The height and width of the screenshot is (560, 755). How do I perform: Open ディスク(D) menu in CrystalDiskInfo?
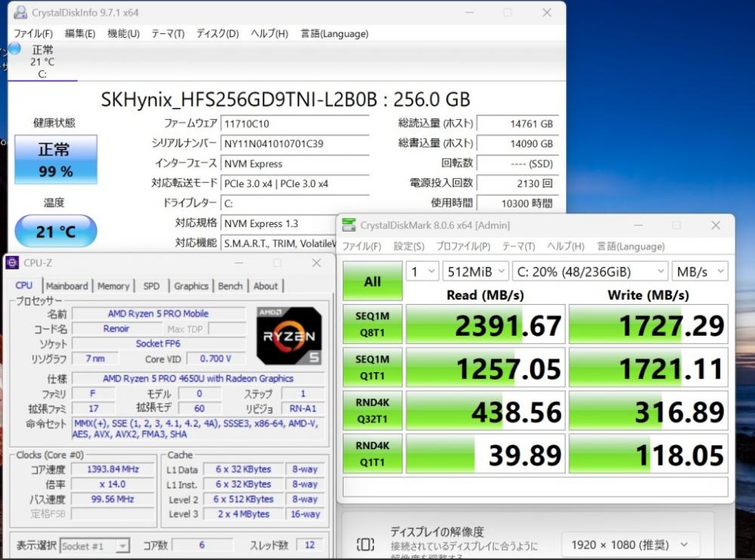tap(217, 34)
